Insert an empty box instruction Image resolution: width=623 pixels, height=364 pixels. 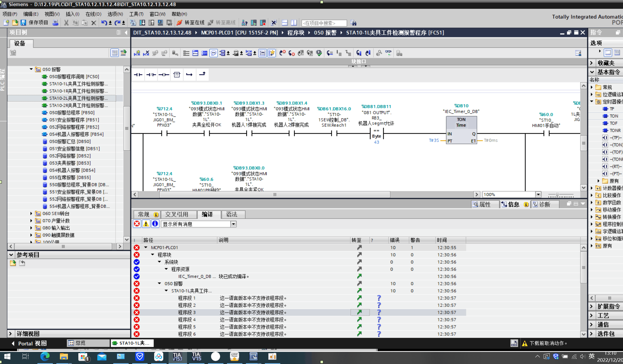(x=177, y=75)
